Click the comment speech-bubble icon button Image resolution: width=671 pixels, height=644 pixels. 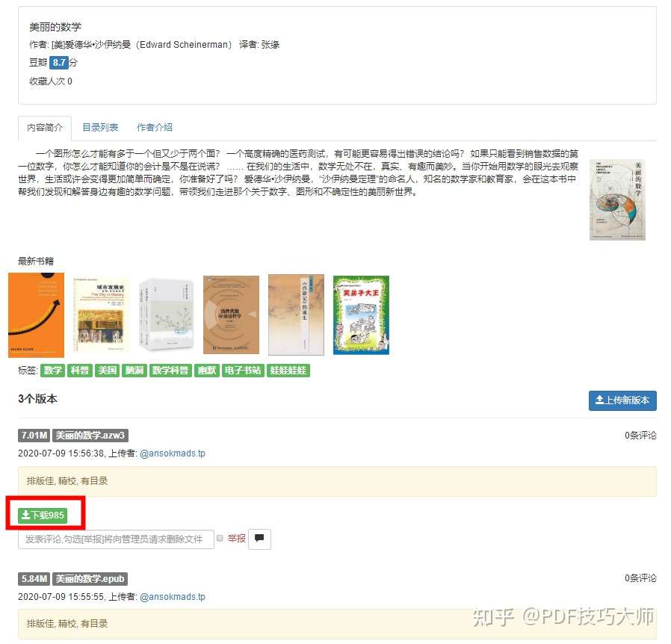point(259,539)
